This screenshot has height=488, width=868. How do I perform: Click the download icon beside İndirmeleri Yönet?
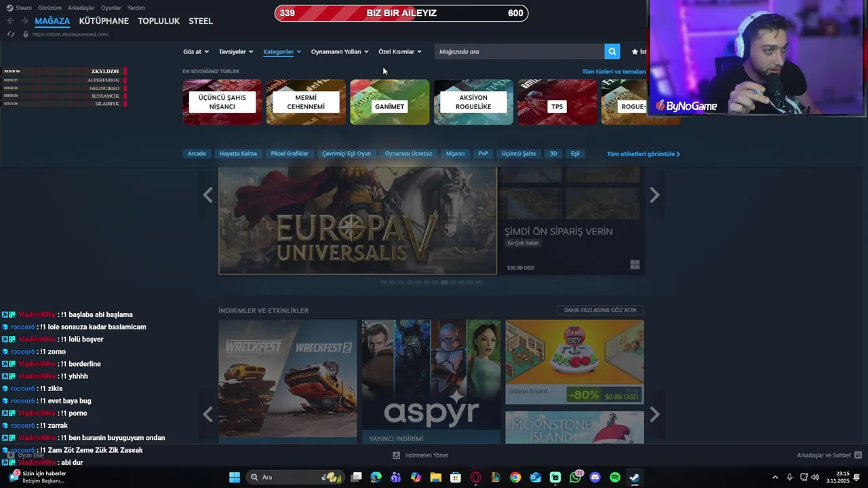(x=397, y=455)
